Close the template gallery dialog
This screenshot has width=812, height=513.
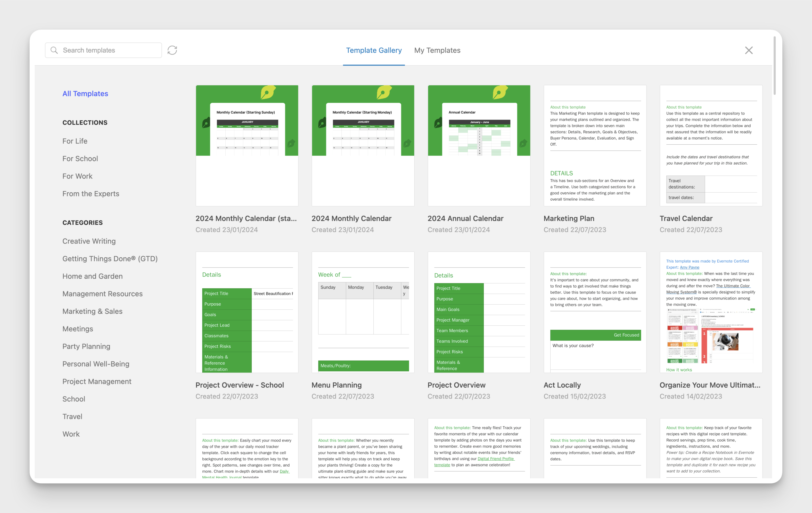click(749, 50)
